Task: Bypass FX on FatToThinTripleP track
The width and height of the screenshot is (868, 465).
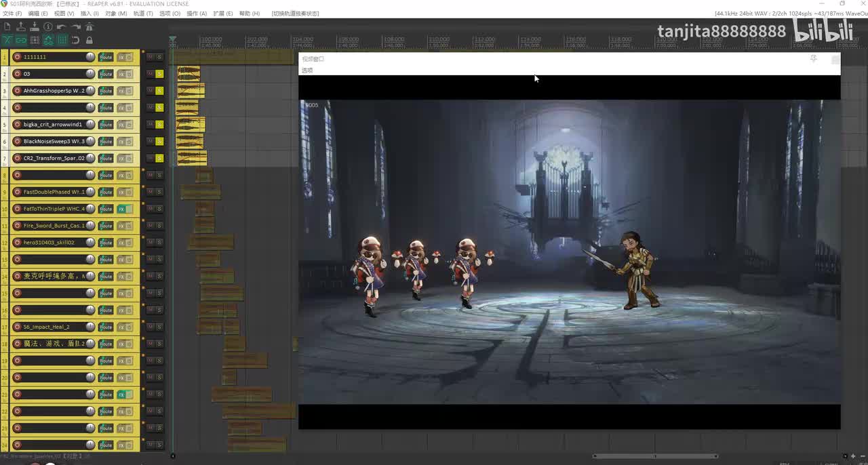Action: [130, 209]
